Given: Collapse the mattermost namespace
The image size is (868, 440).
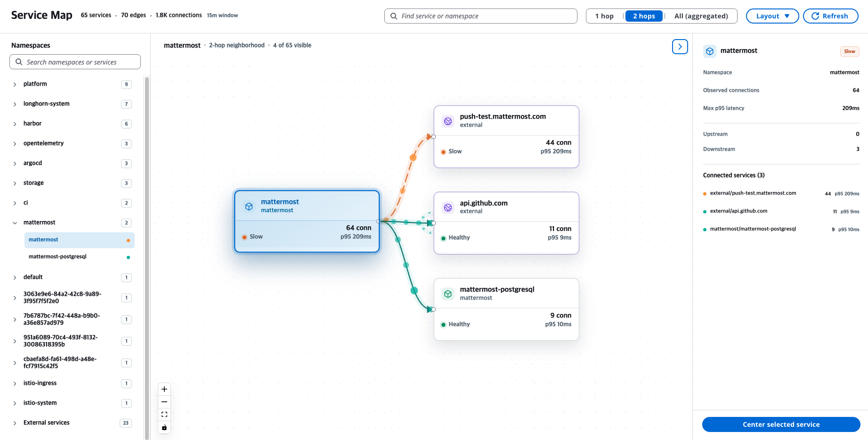Looking at the screenshot, I should pos(15,223).
